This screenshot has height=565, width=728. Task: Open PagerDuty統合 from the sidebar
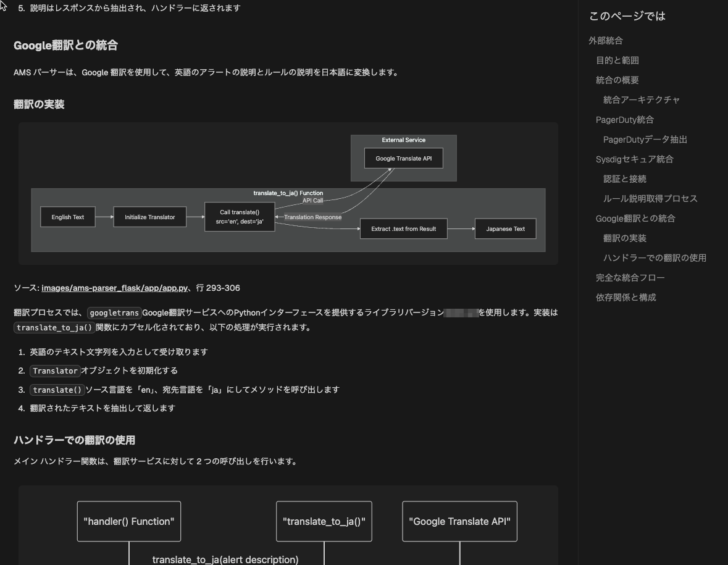[x=624, y=120]
